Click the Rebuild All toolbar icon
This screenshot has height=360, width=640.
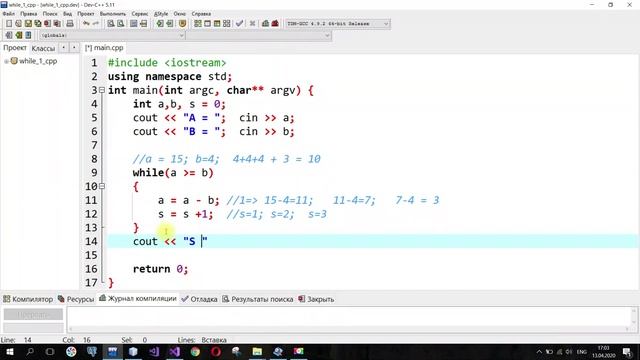227,24
